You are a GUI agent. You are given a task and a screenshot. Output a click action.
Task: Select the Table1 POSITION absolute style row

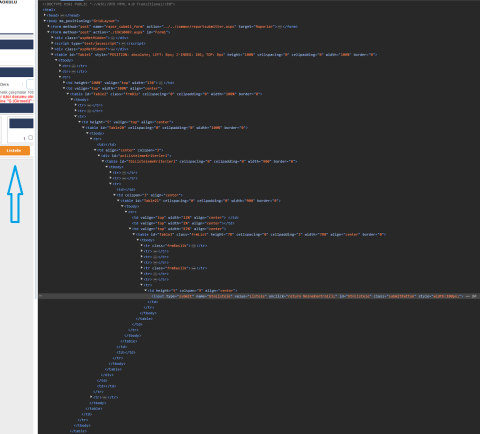click(215, 55)
